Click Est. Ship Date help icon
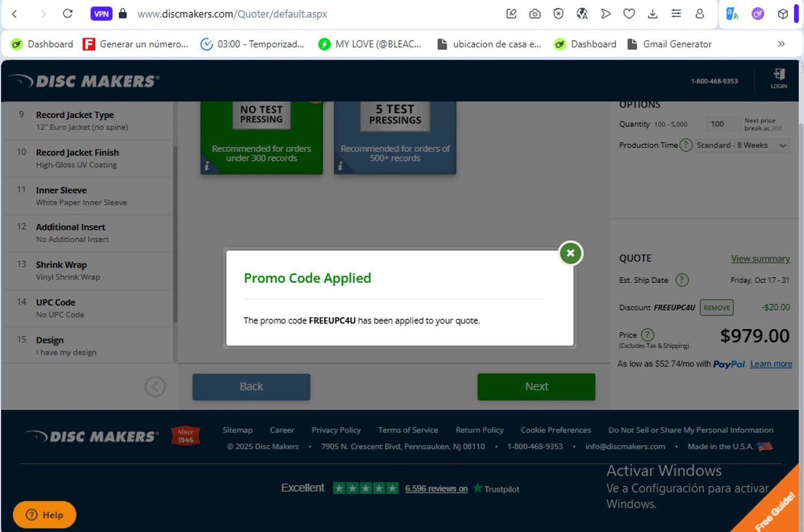The image size is (804, 532). (682, 280)
